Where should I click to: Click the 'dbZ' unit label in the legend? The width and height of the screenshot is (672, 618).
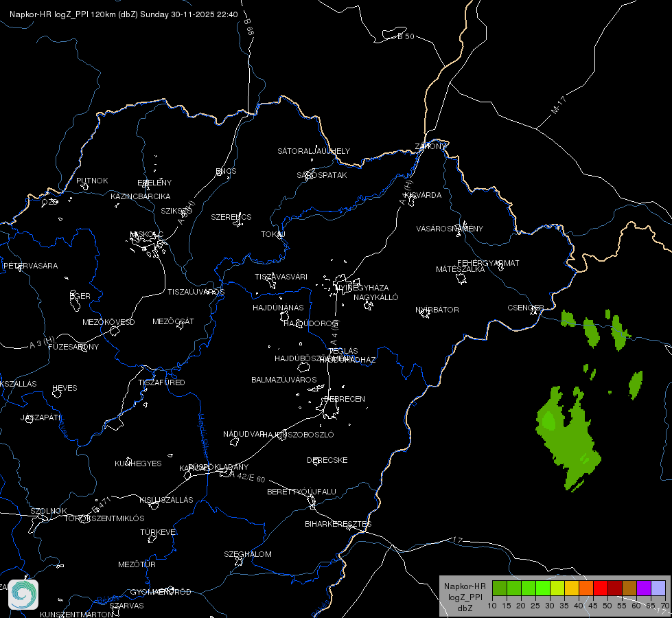(x=465, y=608)
